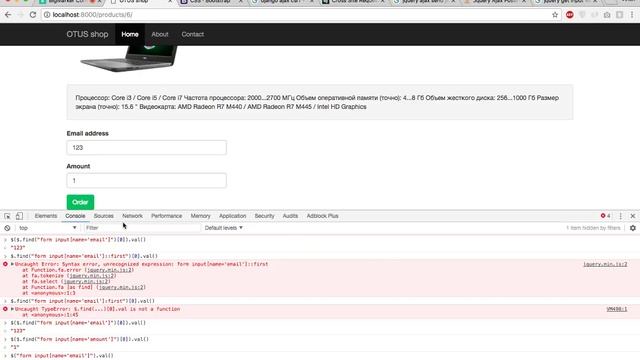Screen dimensions: 640x360
Task: Click the 'Amount' label
Action: pos(78,166)
